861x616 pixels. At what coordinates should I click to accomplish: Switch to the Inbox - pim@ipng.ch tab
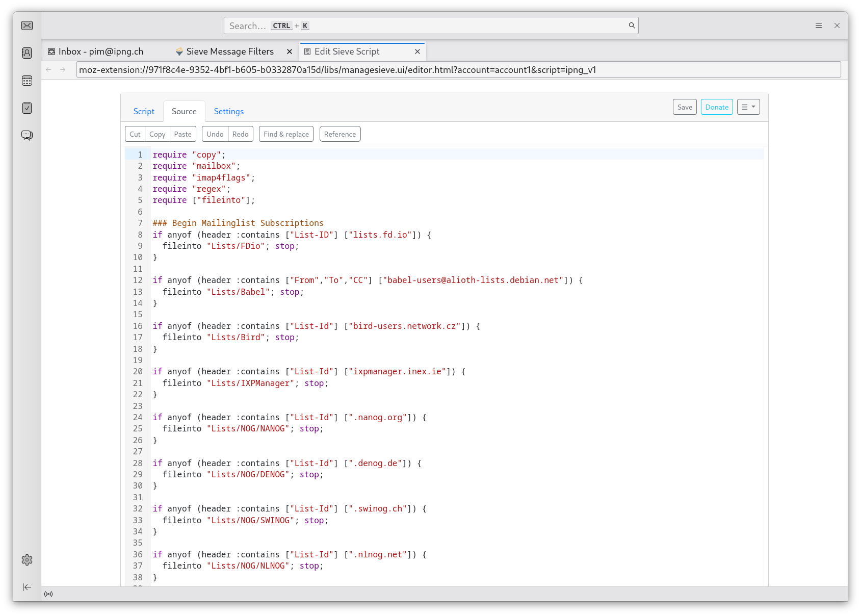[x=100, y=52]
